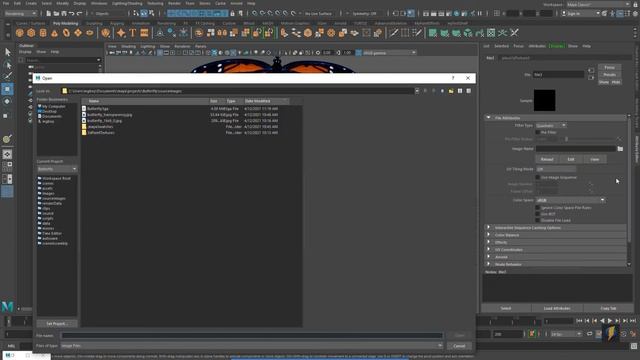Click the File name input field
This screenshot has width=640, height=360.
252,336
